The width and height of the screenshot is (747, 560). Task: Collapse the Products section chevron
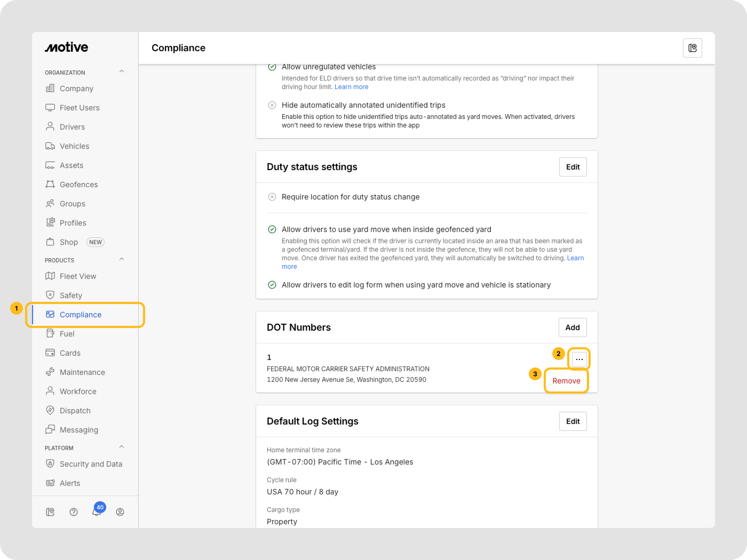pos(122,259)
